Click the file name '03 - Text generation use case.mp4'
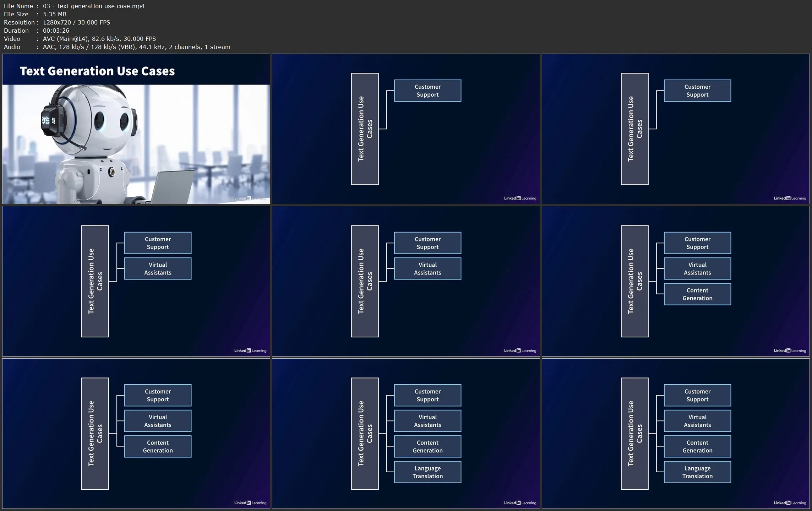812x511 pixels. coord(93,6)
